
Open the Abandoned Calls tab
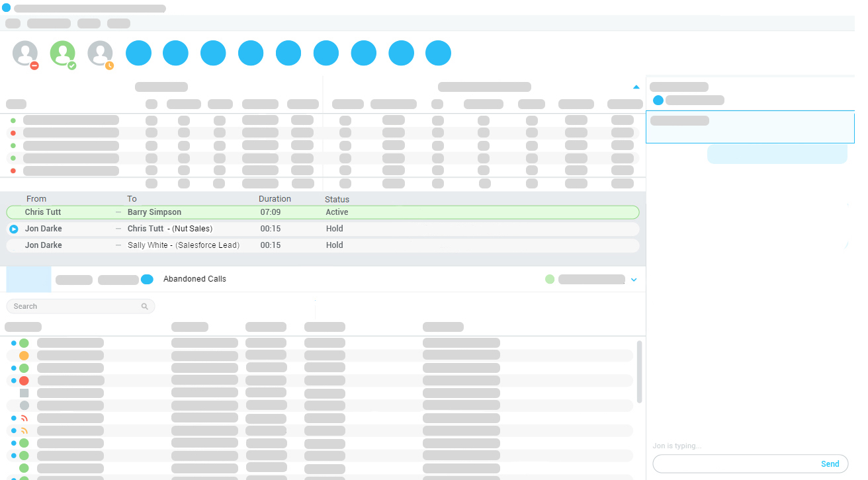pos(195,279)
